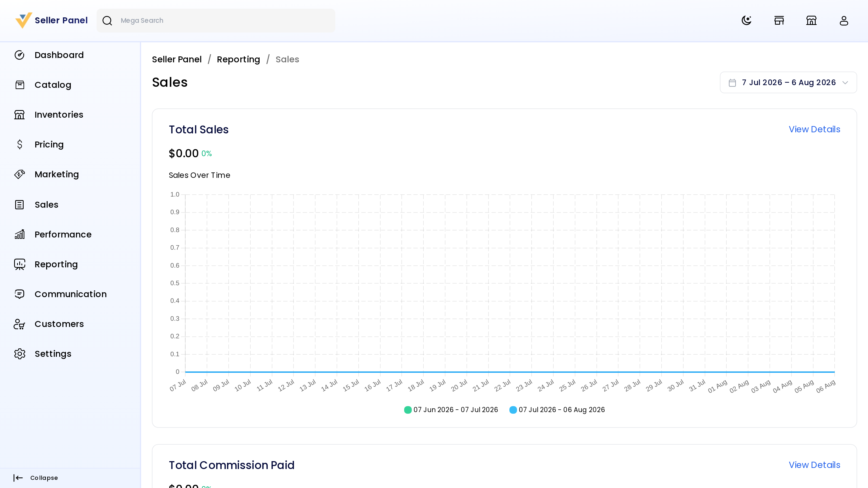Focus the Mega Search input field
This screenshot has width=868, height=488.
216,21
